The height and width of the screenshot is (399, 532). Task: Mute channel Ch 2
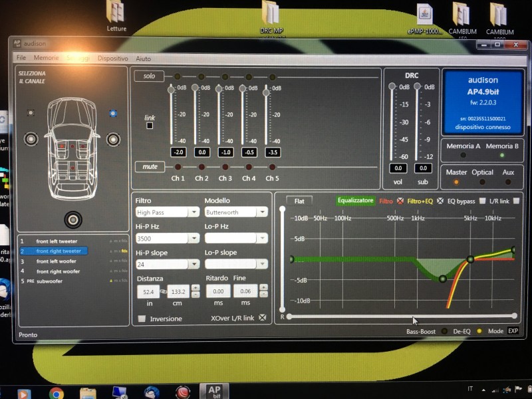201,167
